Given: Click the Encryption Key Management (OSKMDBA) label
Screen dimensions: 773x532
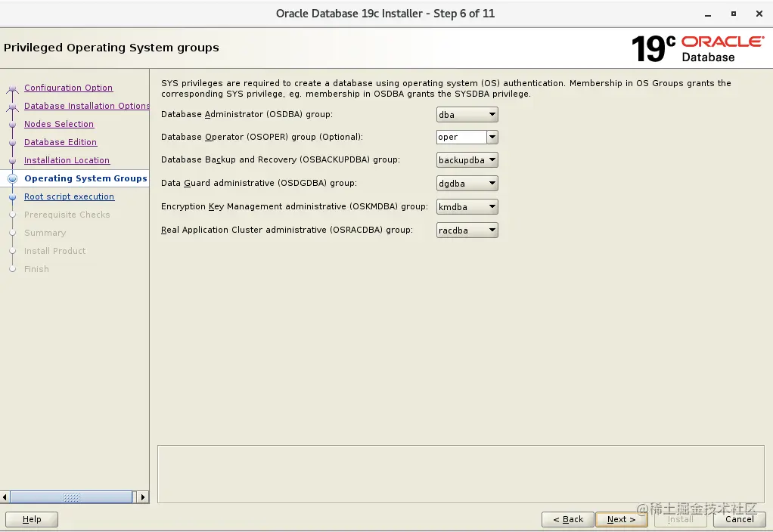Looking at the screenshot, I should point(294,206).
